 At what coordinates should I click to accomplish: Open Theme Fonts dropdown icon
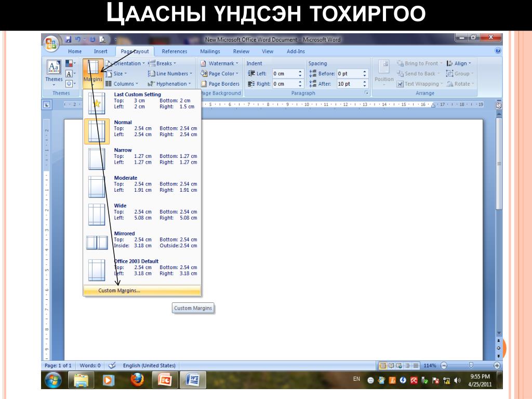70,74
